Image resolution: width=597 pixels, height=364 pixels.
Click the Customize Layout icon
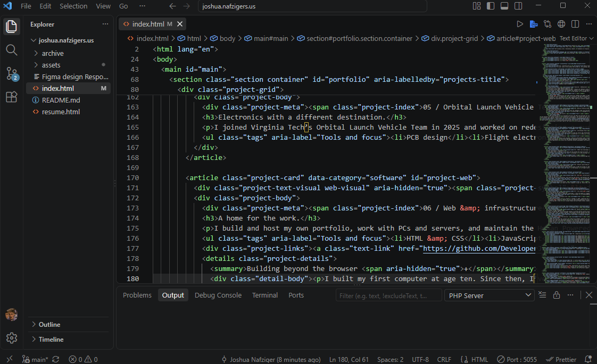point(477,6)
